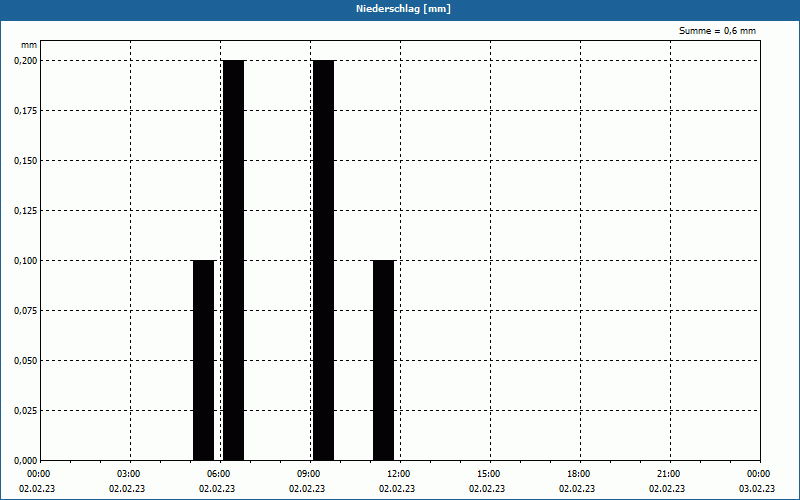The height and width of the screenshot is (500, 800).
Task: Select the Summe = 0,6 mm total label
Action: click(717, 31)
